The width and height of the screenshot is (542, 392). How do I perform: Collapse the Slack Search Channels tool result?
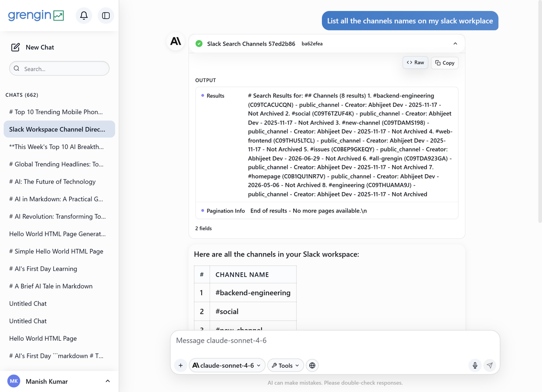coord(455,44)
